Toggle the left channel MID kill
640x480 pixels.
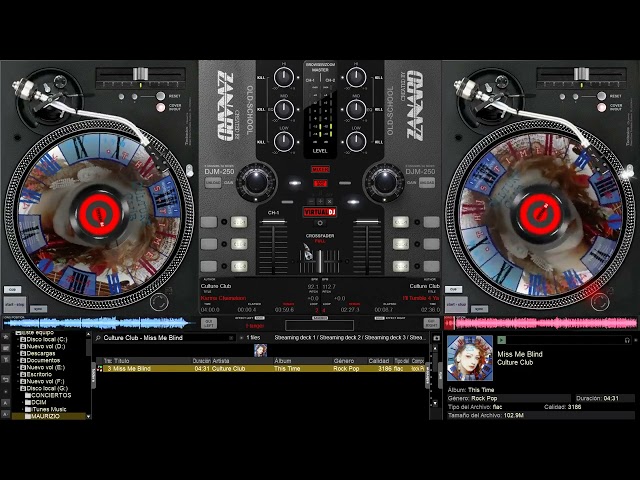(x=260, y=109)
